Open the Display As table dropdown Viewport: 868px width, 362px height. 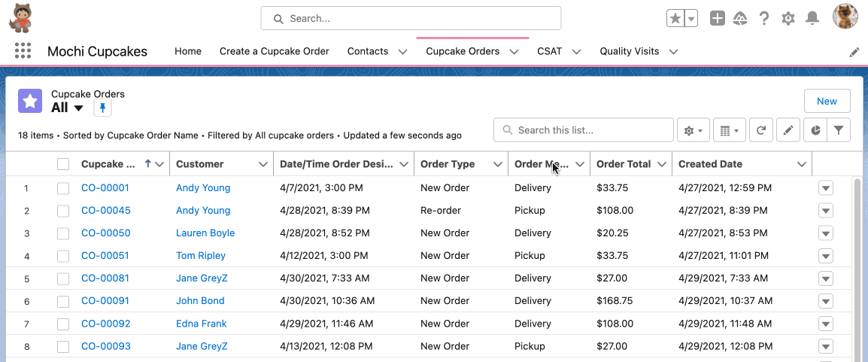[x=730, y=131]
